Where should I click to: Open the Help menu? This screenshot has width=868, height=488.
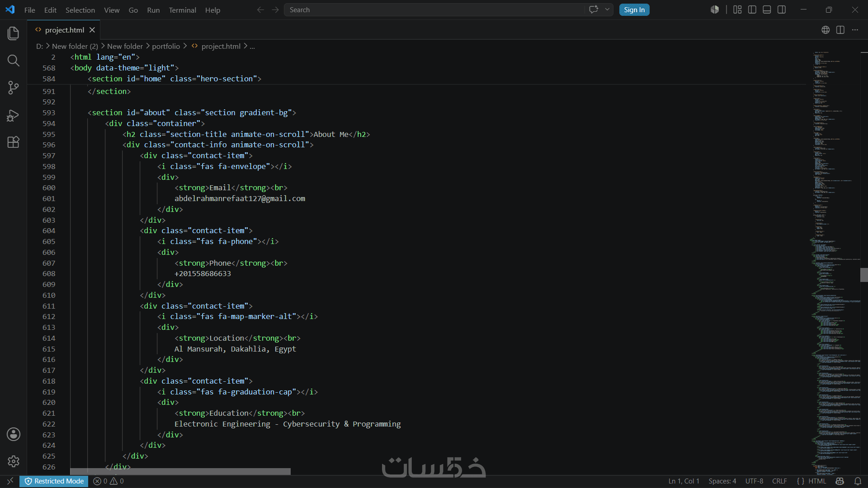click(x=212, y=10)
